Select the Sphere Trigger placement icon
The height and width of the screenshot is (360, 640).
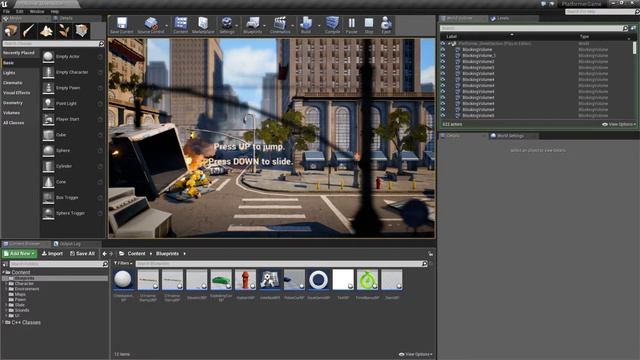click(x=48, y=213)
